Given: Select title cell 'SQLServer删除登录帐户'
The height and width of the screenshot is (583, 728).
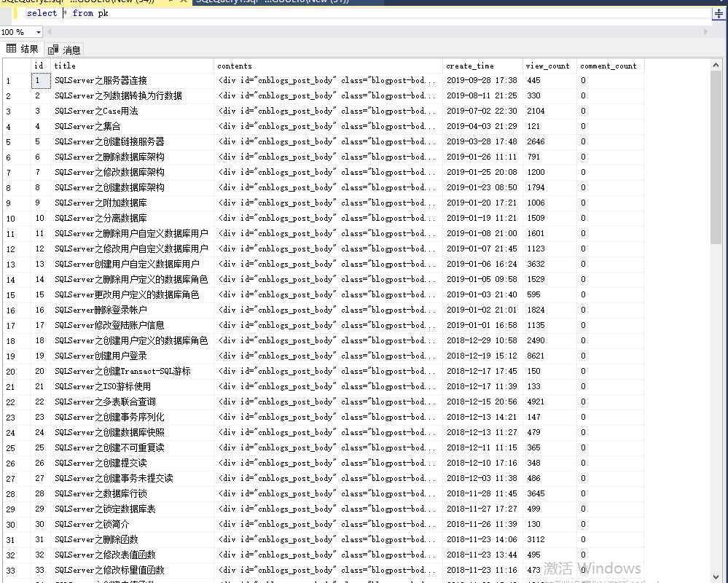Looking at the screenshot, I should 133,310.
